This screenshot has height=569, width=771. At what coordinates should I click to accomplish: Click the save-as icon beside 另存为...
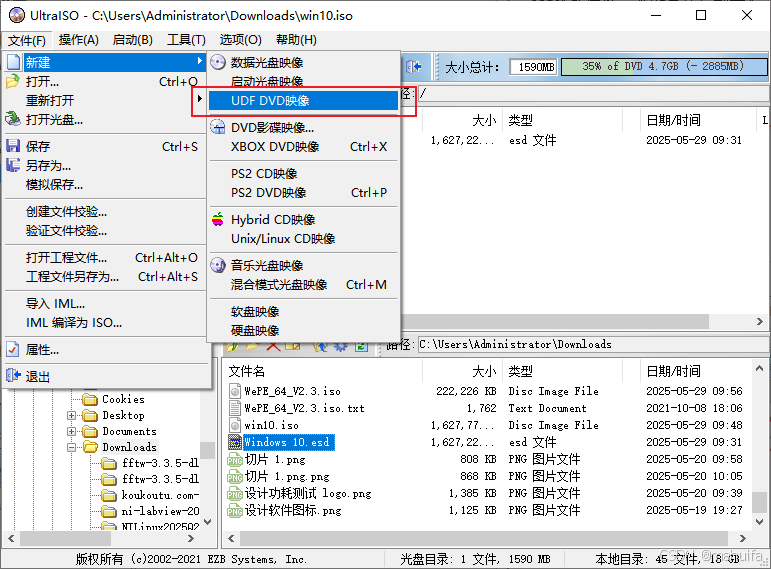coord(13,165)
